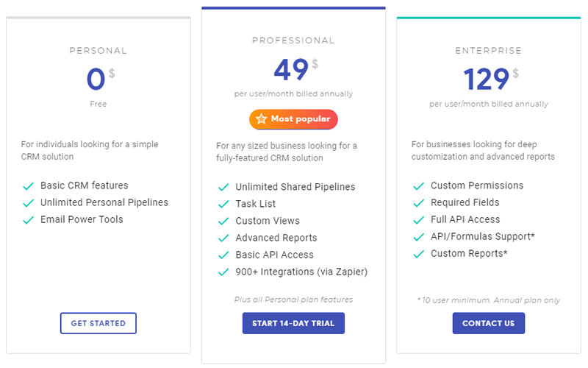Click checkmark beside Required Fields
Viewport: 588px width, 368px height.
pos(419,203)
